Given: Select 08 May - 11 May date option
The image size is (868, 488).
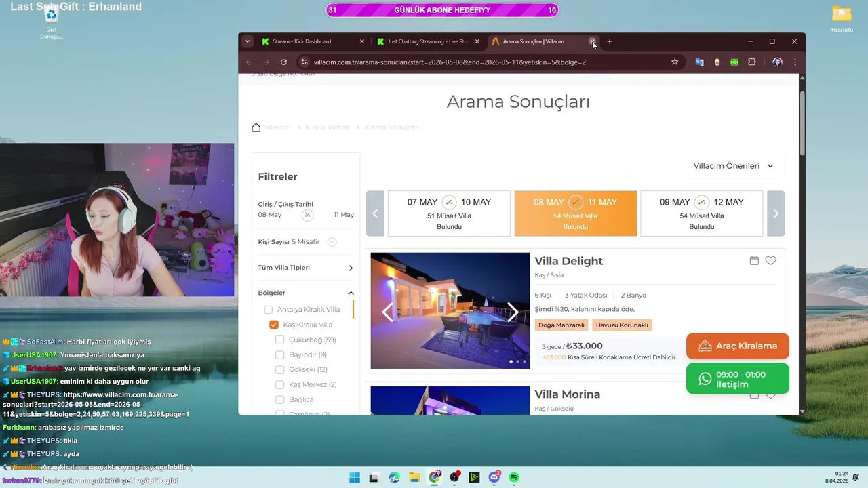Looking at the screenshot, I should (x=576, y=213).
